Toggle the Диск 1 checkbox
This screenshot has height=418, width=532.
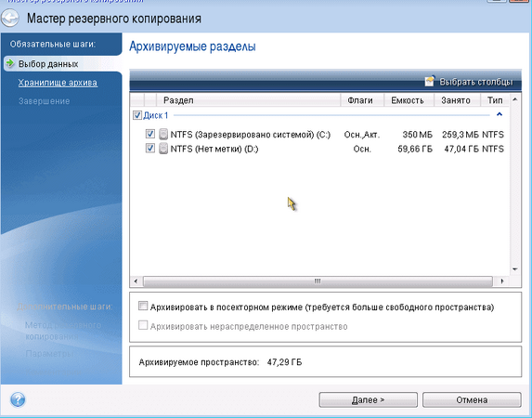coord(137,115)
